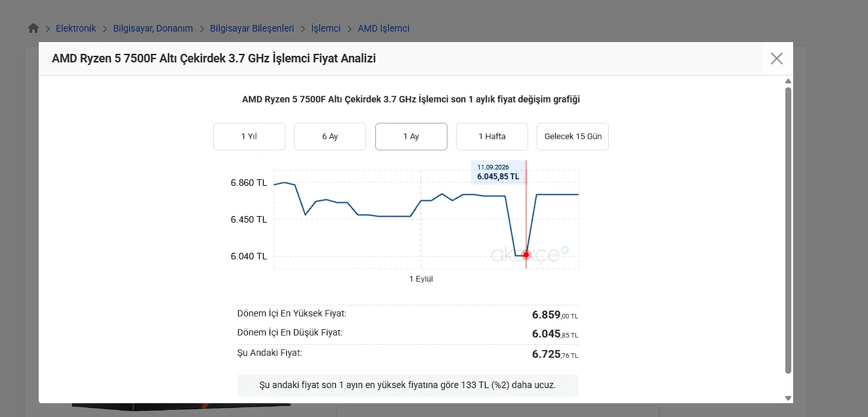The image size is (868, 417).
Task: Click the 133 TL cheaper summary note
Action: tap(408, 385)
